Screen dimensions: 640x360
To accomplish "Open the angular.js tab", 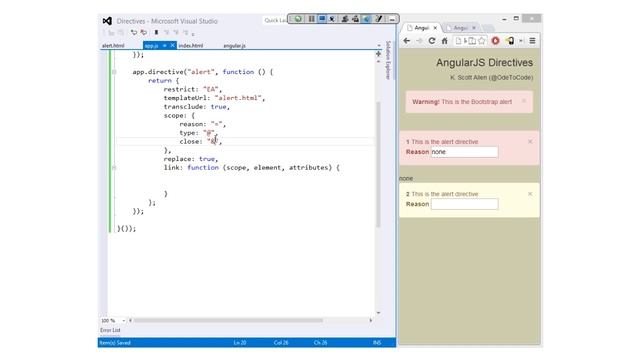I will click(x=234, y=46).
